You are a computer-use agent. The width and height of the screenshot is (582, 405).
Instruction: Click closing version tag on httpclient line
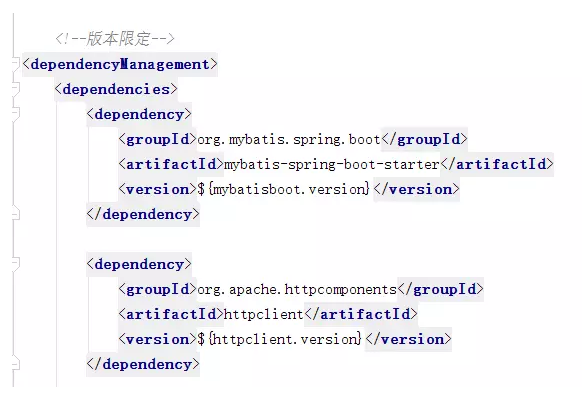point(408,339)
